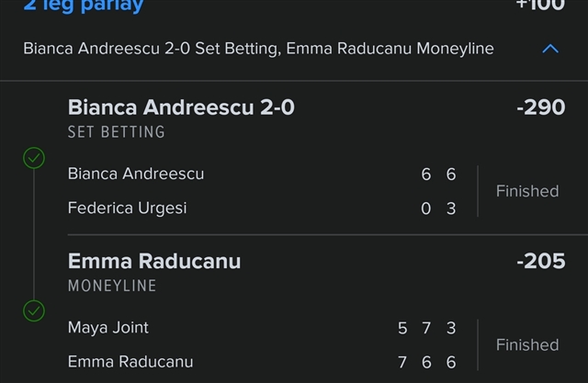
Task: Open the 2 leg parlay heading
Action: 84,6
